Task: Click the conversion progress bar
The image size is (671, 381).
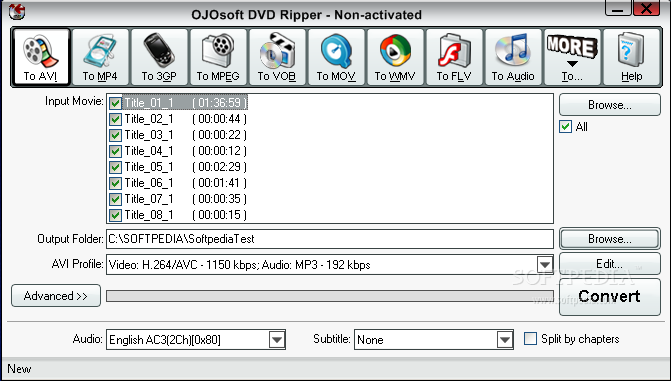Action: 330,296
